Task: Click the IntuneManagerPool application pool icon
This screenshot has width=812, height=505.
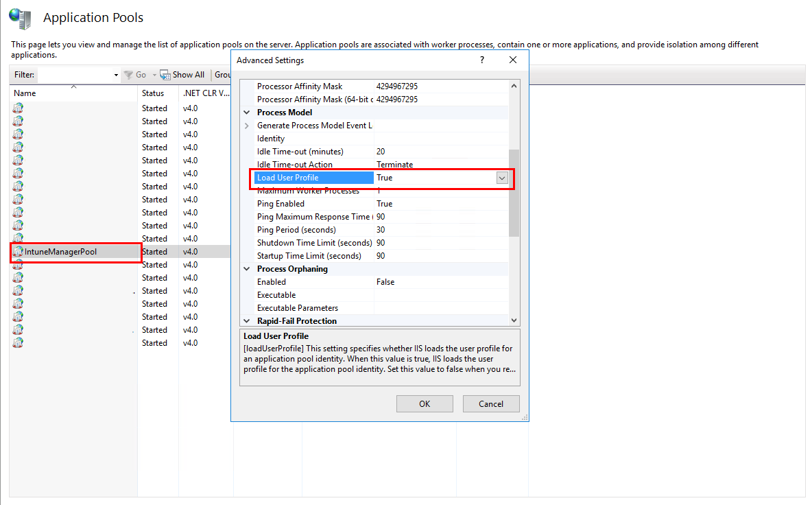Action: (x=19, y=252)
